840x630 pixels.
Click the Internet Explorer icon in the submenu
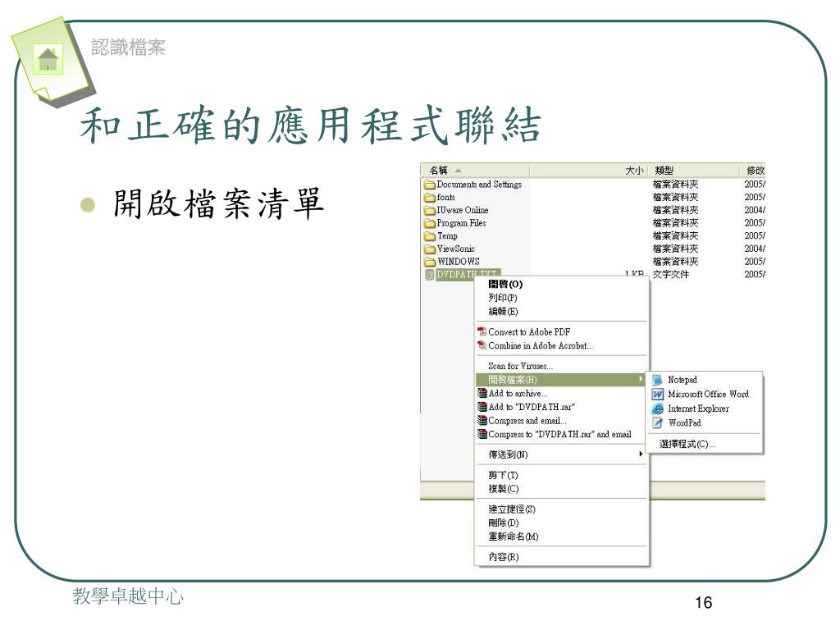pyautogui.click(x=657, y=409)
